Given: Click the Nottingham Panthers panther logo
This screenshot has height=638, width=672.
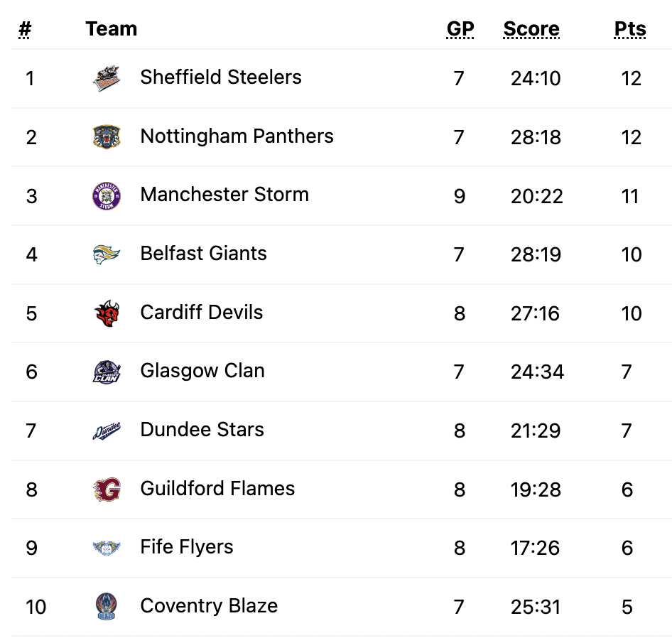Looking at the screenshot, I should click(x=107, y=137).
